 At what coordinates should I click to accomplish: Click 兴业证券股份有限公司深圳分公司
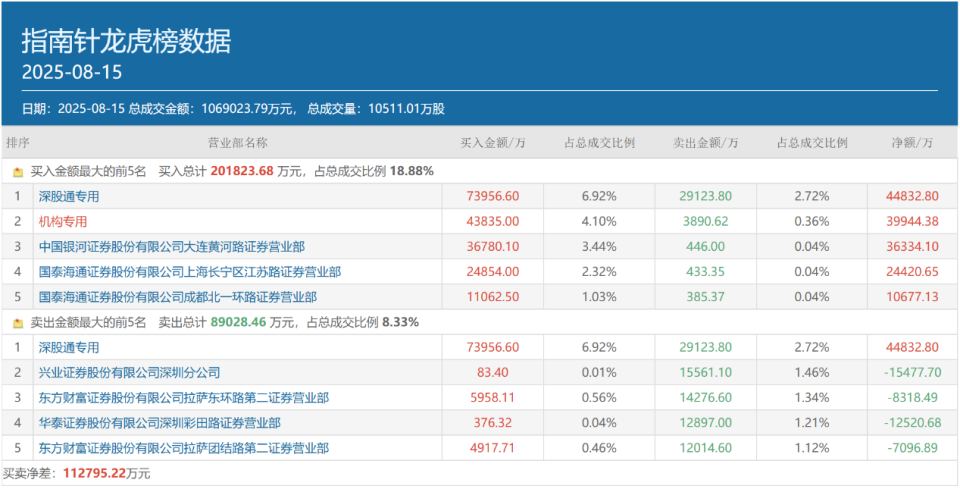tap(129, 372)
